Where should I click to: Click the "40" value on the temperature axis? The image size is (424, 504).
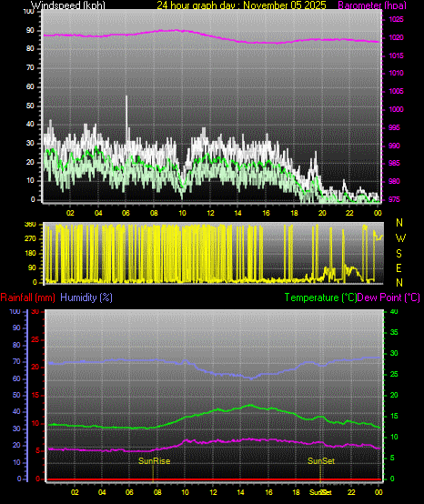tap(394, 311)
